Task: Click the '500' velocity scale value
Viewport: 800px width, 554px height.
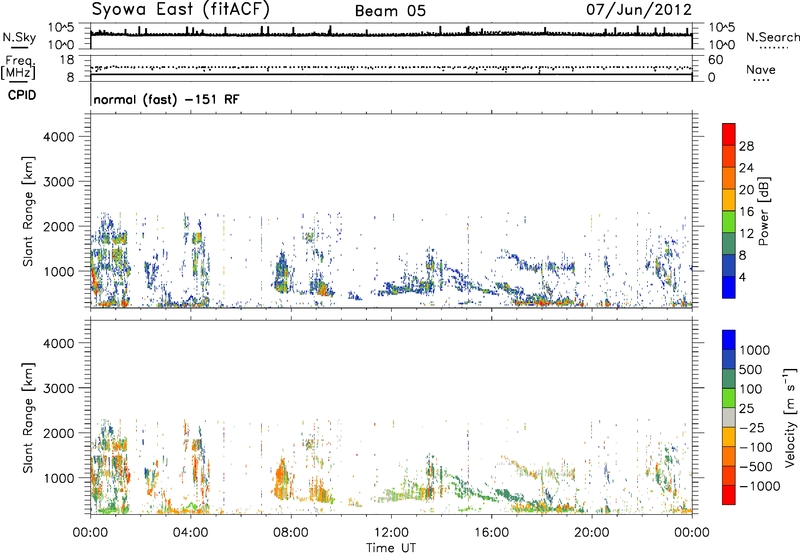Action: pos(750,370)
